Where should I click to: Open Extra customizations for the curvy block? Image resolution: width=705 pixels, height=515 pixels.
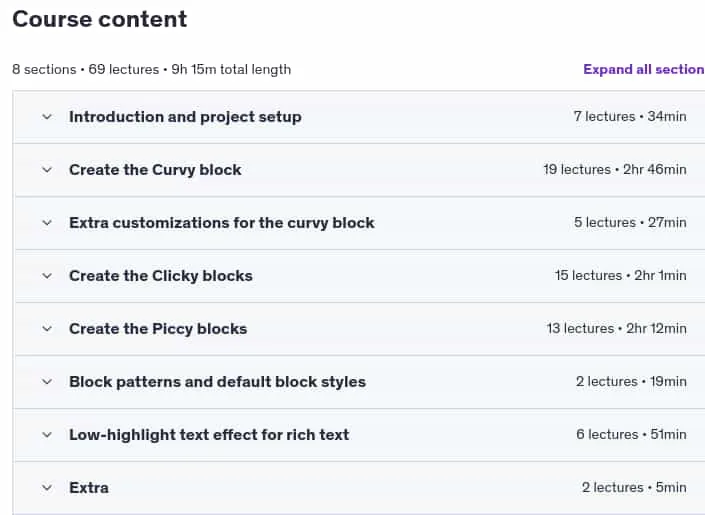coord(222,223)
